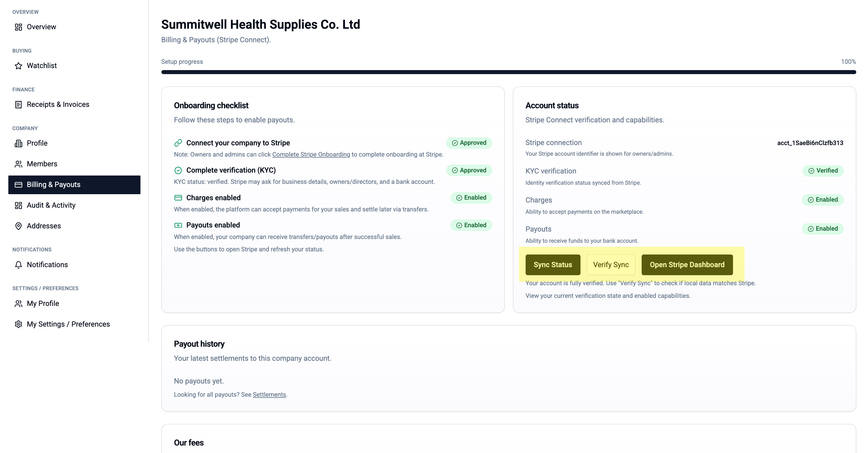Image resolution: width=868 pixels, height=453 pixels.
Task: Click the Audit & Activity icon
Action: coord(19,205)
